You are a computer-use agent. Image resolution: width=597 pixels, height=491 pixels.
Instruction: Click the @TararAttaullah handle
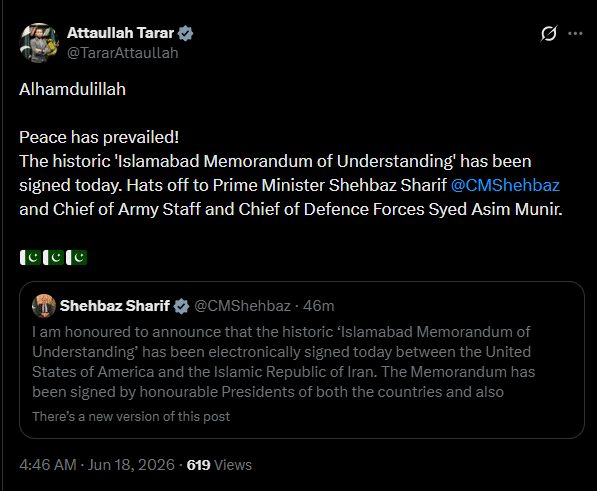(123, 53)
